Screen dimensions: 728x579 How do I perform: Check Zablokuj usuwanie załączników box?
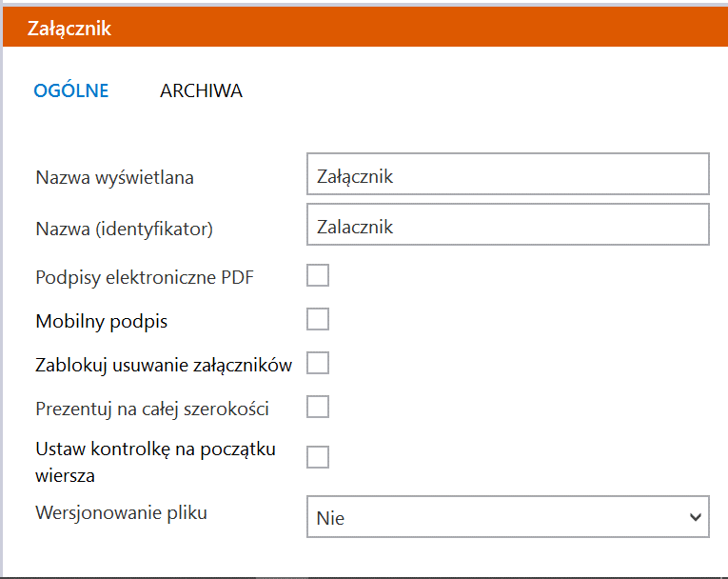pyautogui.click(x=318, y=363)
